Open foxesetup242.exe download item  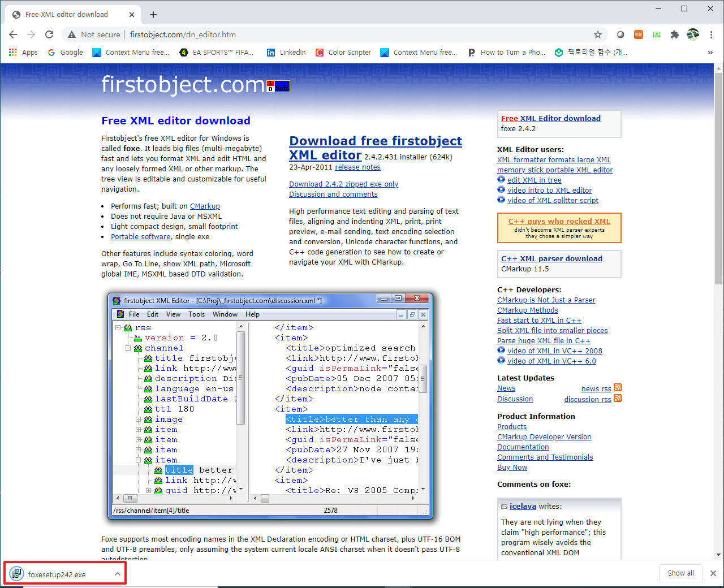(57, 574)
